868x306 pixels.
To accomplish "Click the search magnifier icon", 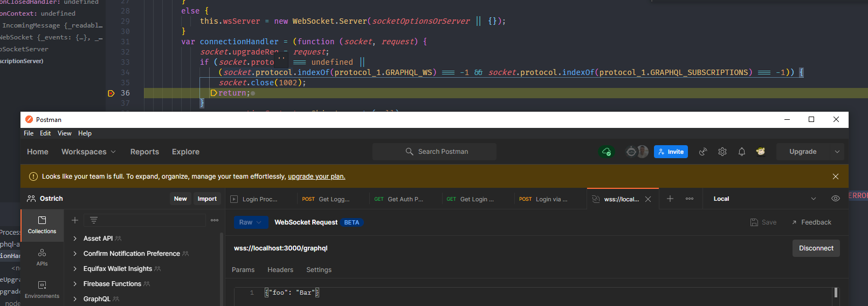I will pos(410,152).
